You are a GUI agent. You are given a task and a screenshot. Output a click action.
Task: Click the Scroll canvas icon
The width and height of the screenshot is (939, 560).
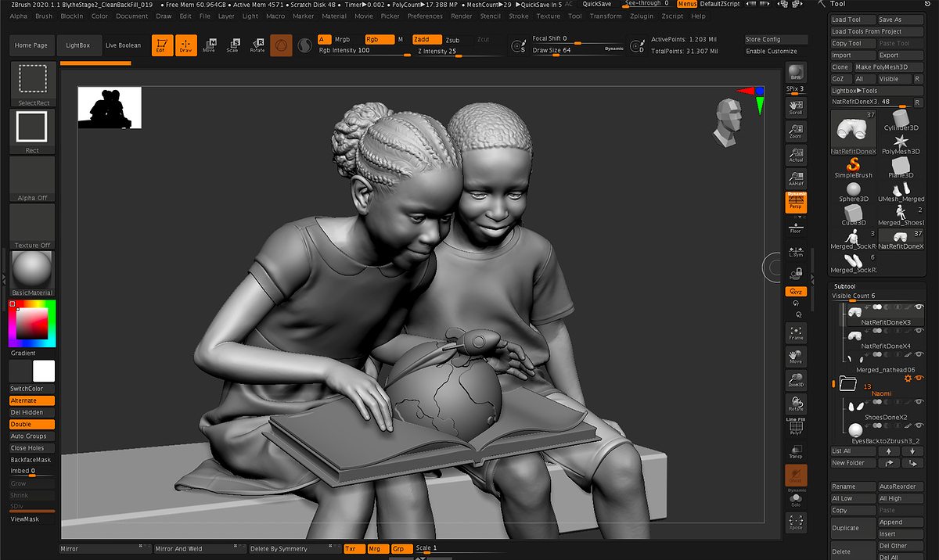(796, 107)
